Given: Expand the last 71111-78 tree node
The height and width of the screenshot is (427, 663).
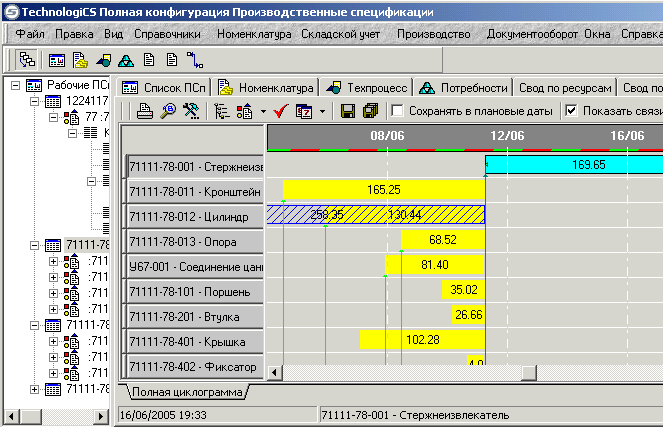Looking at the screenshot, I should [36, 389].
